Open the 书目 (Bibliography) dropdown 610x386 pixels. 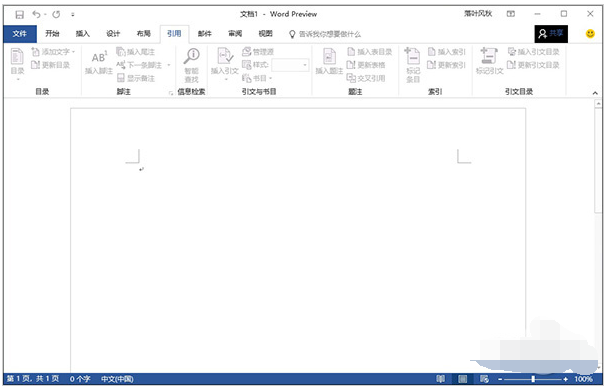coord(257,78)
